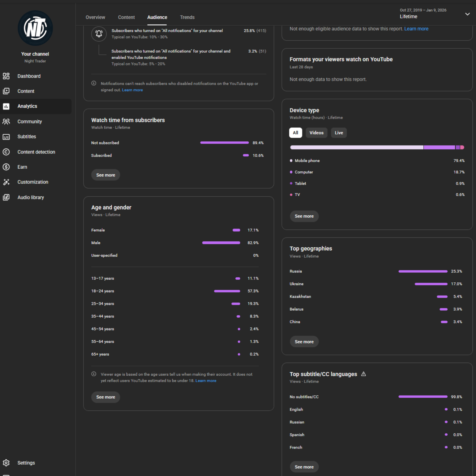Open Content detection copyright icon
This screenshot has width=476, height=476.
6,152
